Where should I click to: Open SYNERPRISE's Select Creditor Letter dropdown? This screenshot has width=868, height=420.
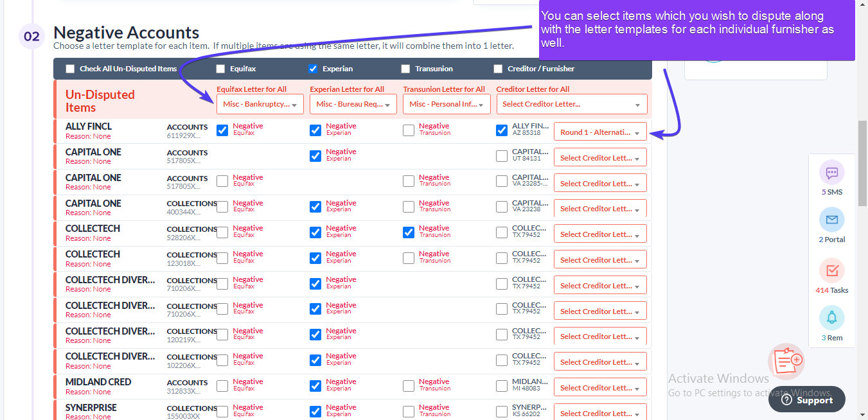(x=599, y=412)
